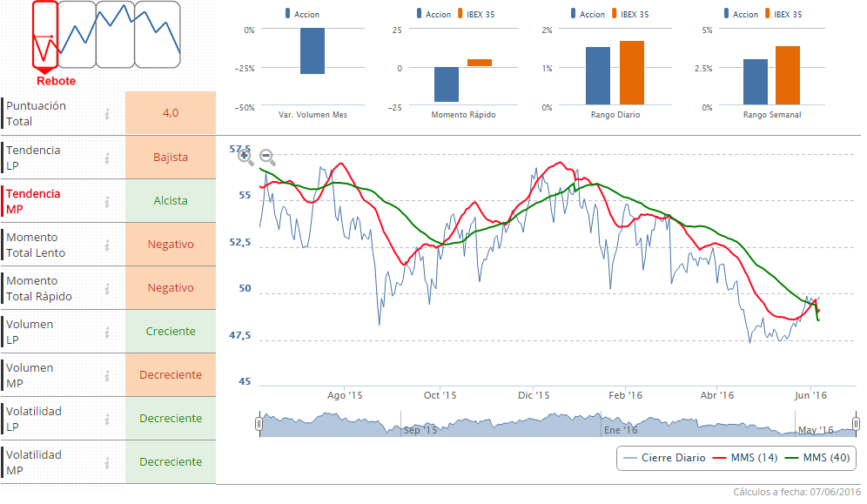Show info for Momento Total Rápido
Viewport: 867px width, 504px height.
[107, 289]
